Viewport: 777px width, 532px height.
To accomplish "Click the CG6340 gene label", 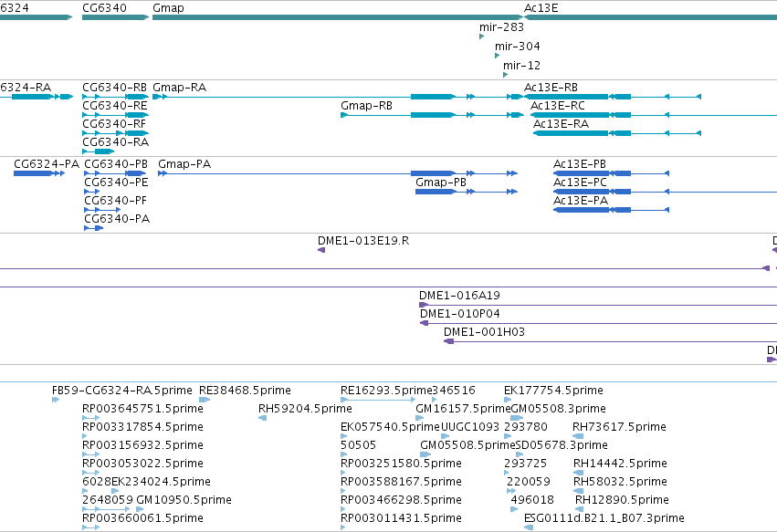I will point(104,8).
